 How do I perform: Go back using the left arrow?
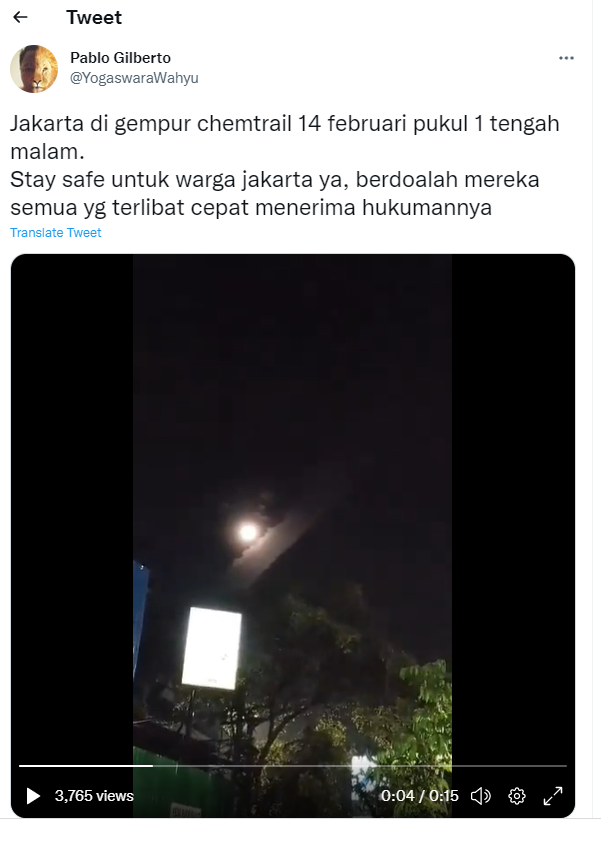pyautogui.click(x=20, y=17)
